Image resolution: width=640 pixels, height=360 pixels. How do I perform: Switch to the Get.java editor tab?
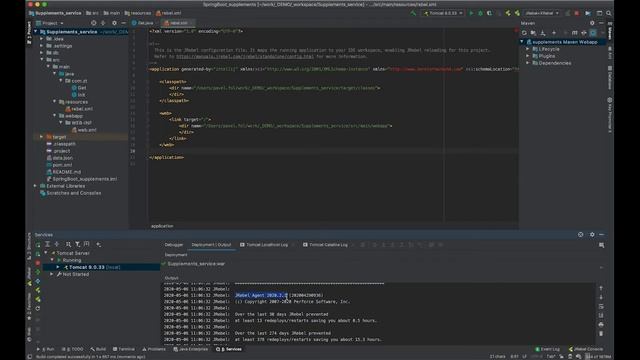click(143, 23)
